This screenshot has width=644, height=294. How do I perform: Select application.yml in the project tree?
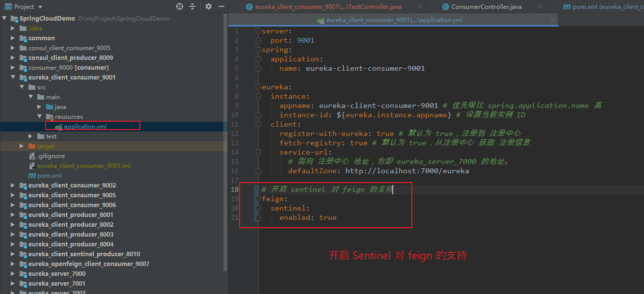click(x=85, y=127)
